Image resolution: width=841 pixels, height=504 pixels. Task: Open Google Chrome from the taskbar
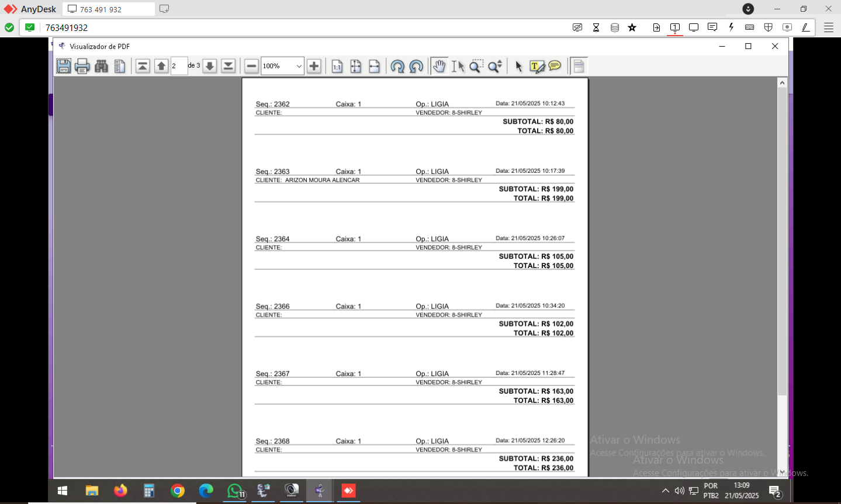click(x=178, y=491)
